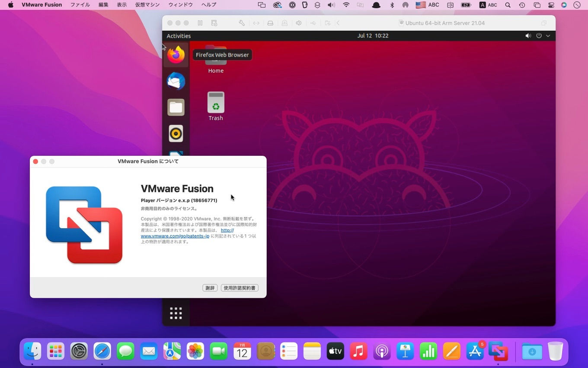Open System Preferences from the Dock
Image resolution: width=588 pixels, height=368 pixels.
tap(79, 351)
